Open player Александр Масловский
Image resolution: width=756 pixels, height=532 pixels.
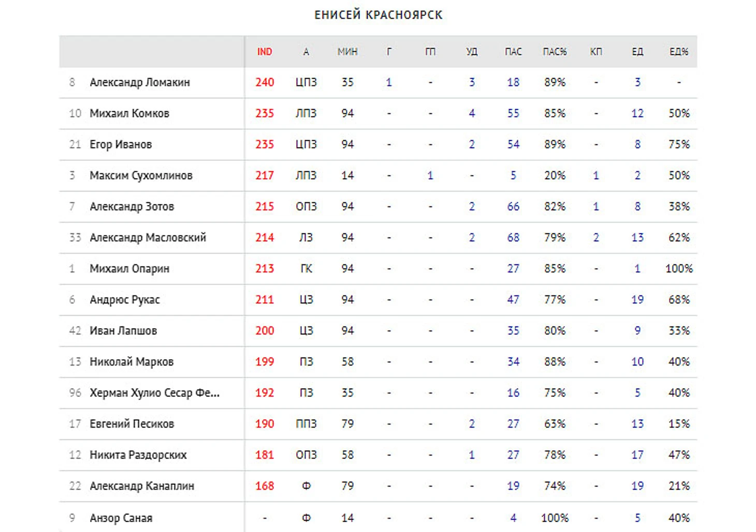point(148,238)
